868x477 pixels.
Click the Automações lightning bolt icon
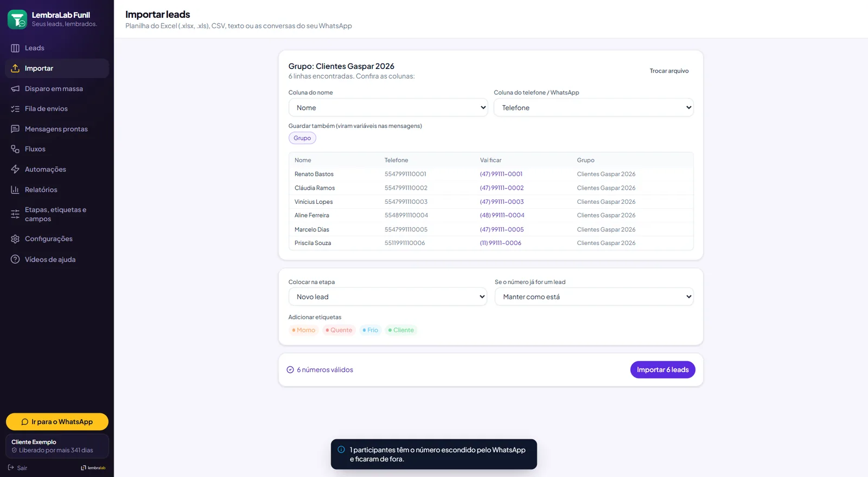click(x=15, y=169)
